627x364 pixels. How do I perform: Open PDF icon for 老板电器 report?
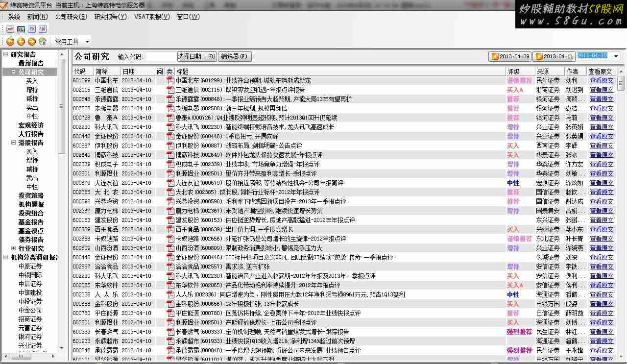pyautogui.click(x=170, y=108)
